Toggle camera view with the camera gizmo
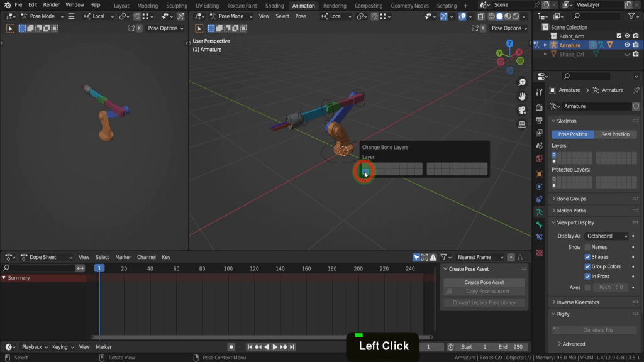The image size is (644, 362). coord(522,111)
